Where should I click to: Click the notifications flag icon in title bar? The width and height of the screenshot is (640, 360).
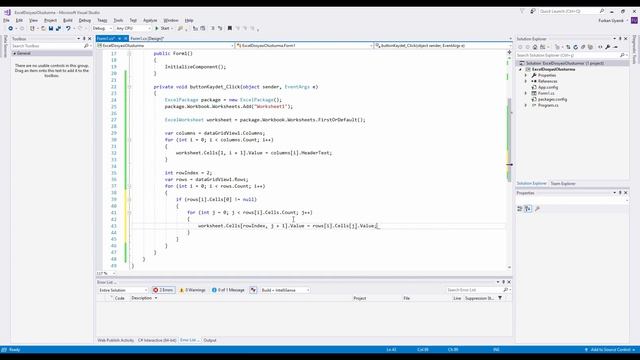(522, 11)
